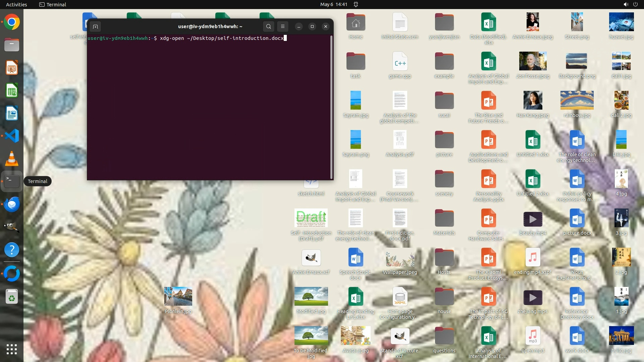This screenshot has height=362, width=644.
Task: Open the clock and calendar dropdown
Action: pos(333,4)
